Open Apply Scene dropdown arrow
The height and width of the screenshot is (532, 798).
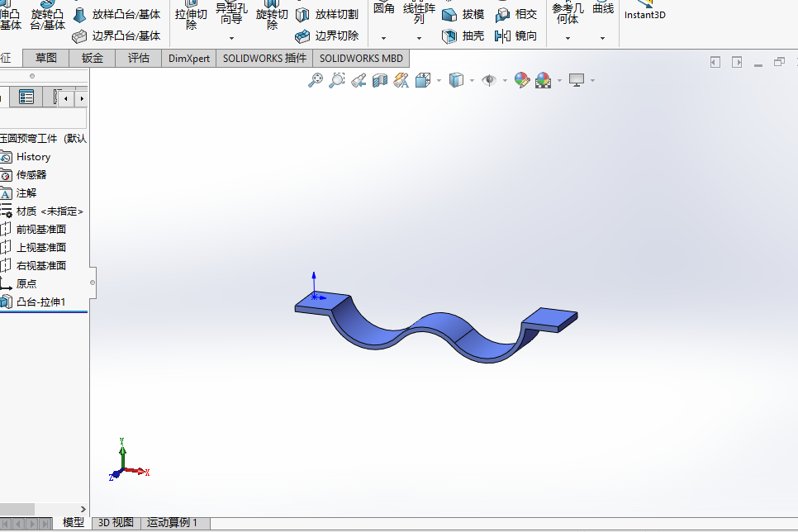[x=559, y=80]
